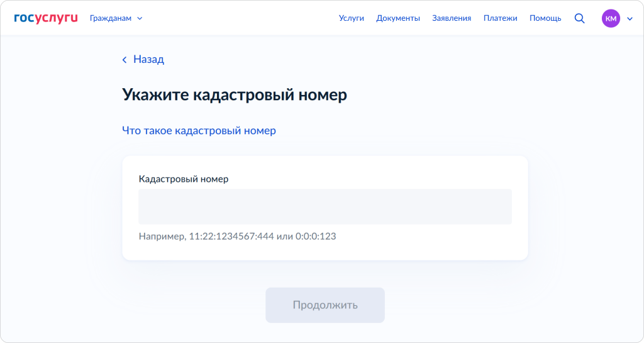Open 'Что такое кадастровый номер' link
The image size is (644, 343).
(199, 131)
